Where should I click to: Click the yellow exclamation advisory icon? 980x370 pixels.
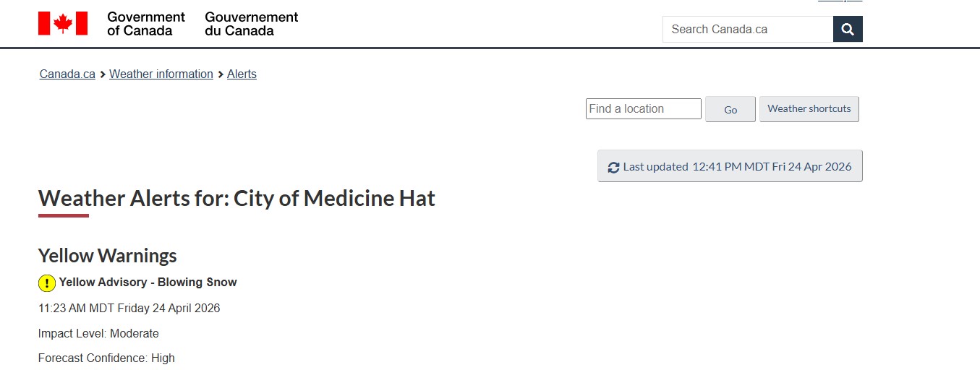tap(47, 283)
